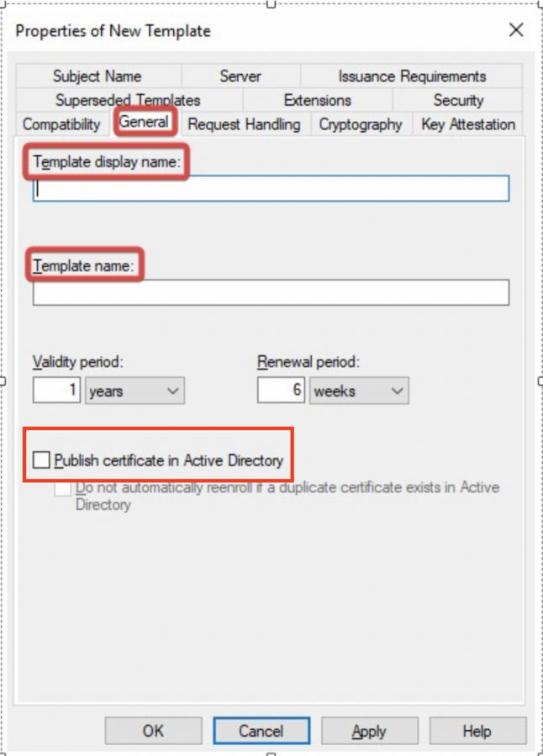Screen dimensions: 543x756
Task: Click the Apply button
Action: tap(368, 731)
